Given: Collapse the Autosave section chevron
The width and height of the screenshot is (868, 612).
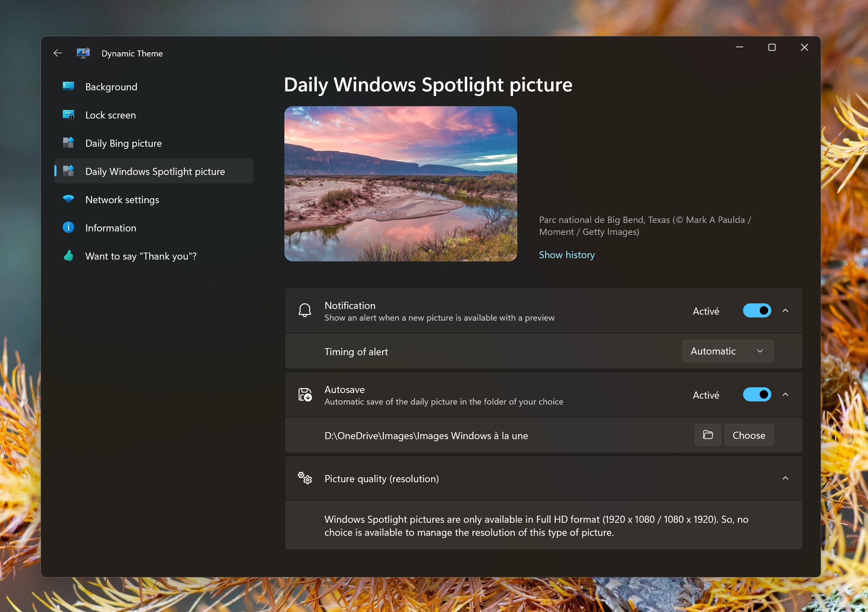Looking at the screenshot, I should (785, 395).
